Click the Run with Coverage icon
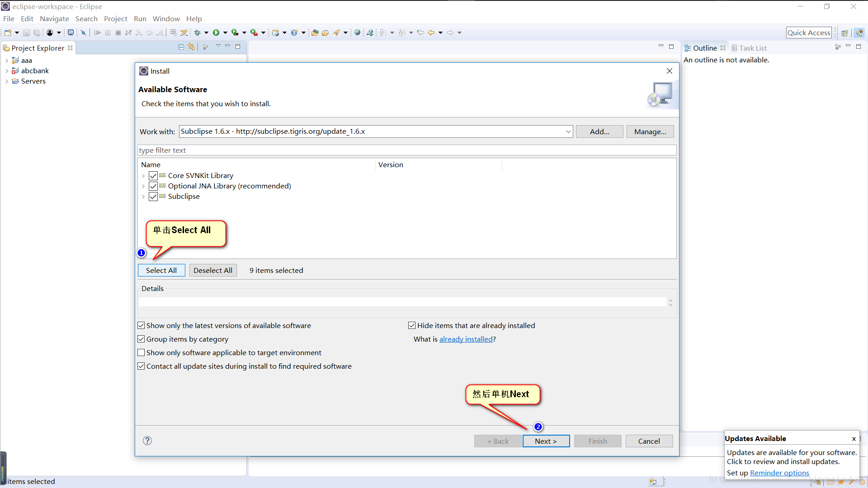This screenshot has width=868, height=488. [235, 33]
